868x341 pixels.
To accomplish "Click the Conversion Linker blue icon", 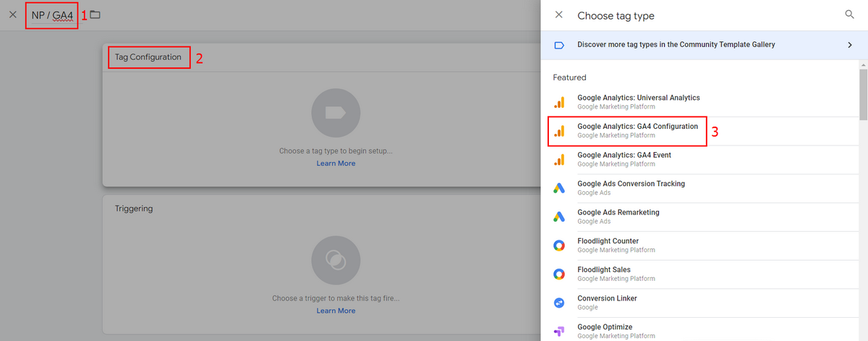I will 558,303.
